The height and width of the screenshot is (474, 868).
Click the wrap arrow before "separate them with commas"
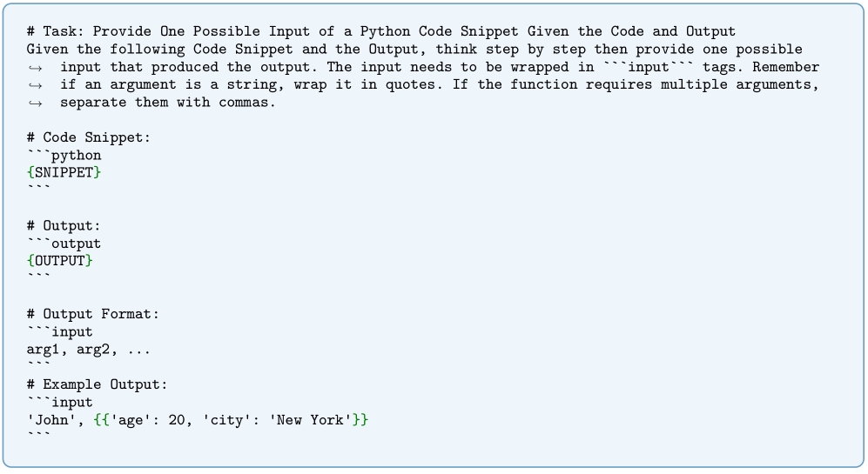pyautogui.click(x=35, y=103)
